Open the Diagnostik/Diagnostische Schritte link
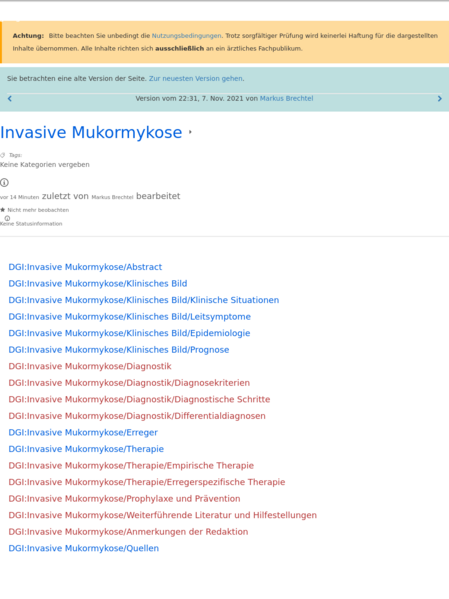The height and width of the screenshot is (599, 449). 139,399
